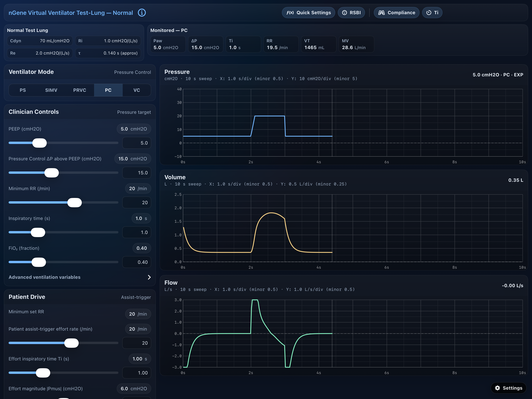Click the Effort magnitude 6.0 cmH2O badge
The height and width of the screenshot is (399, 532).
click(x=134, y=389)
